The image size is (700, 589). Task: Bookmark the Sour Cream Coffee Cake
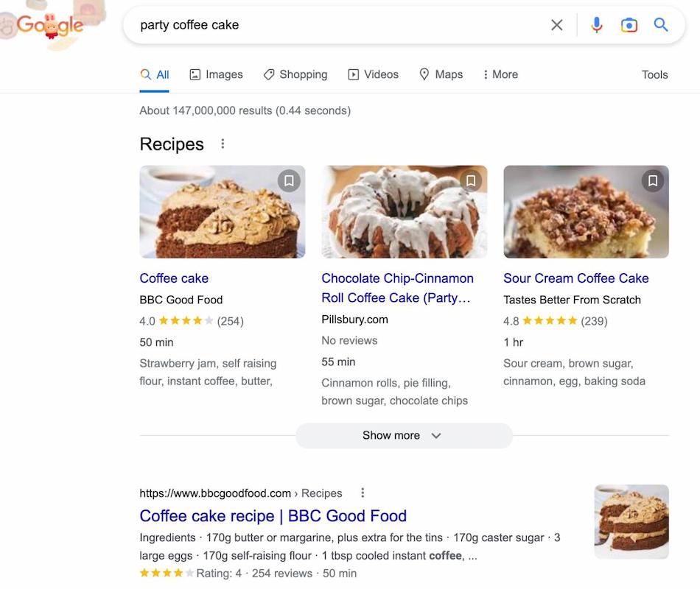(x=653, y=180)
